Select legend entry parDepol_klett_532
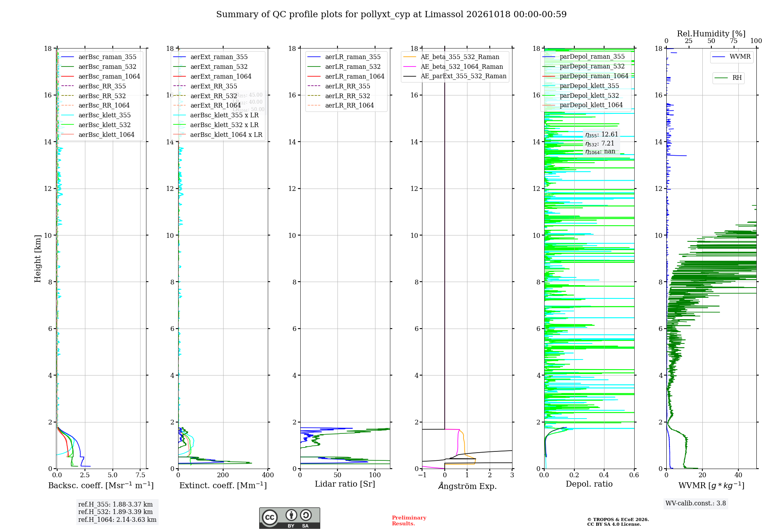The image size is (783, 532). click(x=581, y=96)
